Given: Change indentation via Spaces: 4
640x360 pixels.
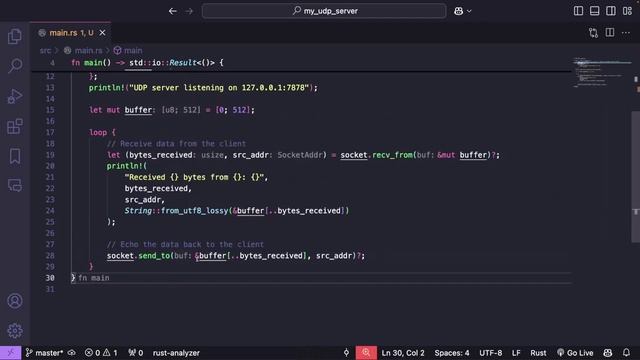Looking at the screenshot, I should click(452, 353).
